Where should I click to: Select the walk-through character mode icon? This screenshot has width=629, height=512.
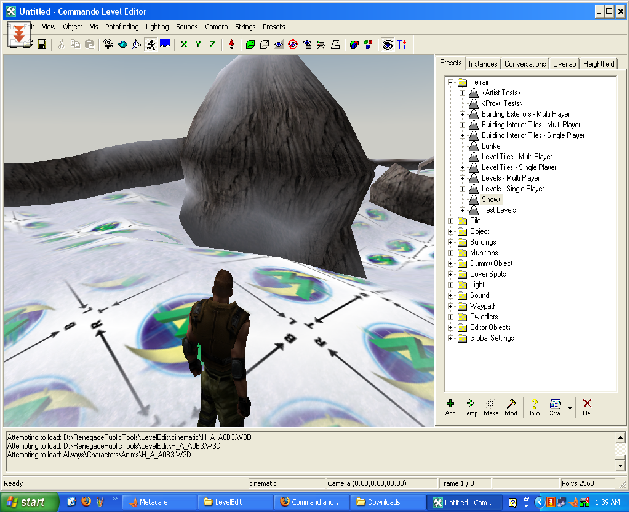pyautogui.click(x=150, y=45)
